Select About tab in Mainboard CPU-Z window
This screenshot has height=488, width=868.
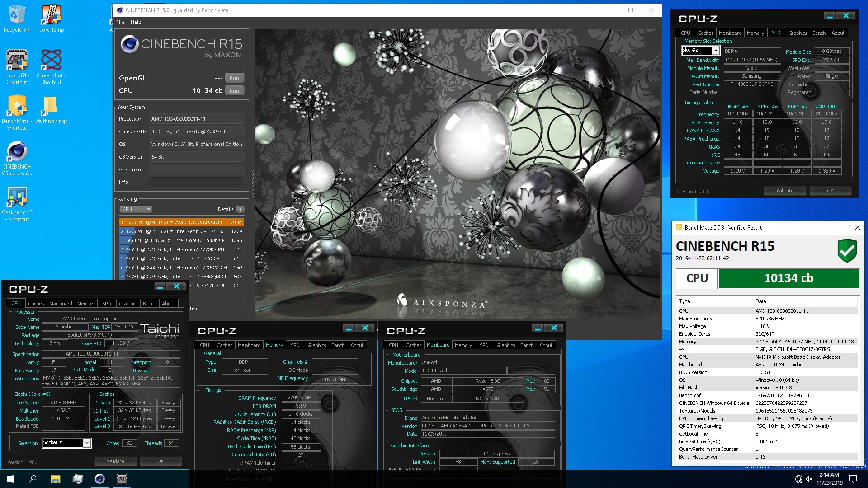[x=546, y=345]
